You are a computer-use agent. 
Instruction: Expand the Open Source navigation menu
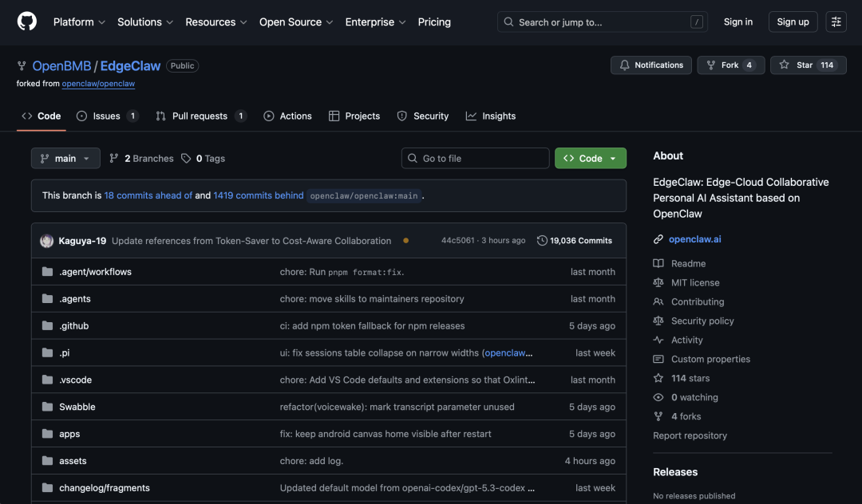pos(296,22)
